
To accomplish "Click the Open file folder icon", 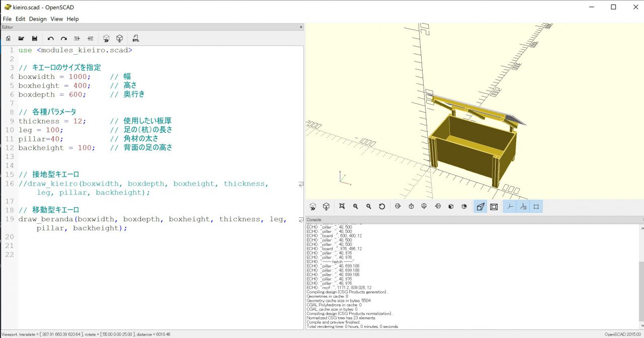I will pos(22,38).
